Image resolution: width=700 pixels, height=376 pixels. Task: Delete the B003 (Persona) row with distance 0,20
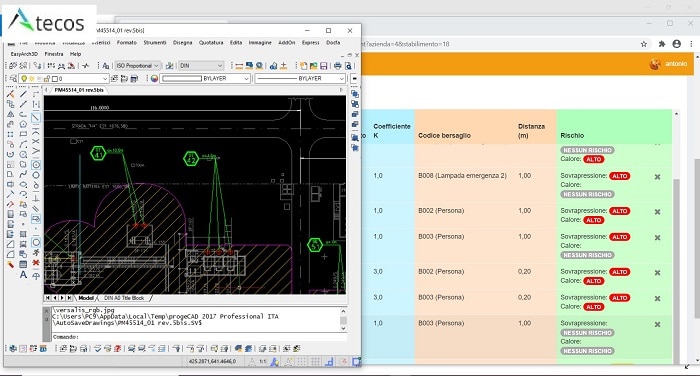[x=657, y=298]
